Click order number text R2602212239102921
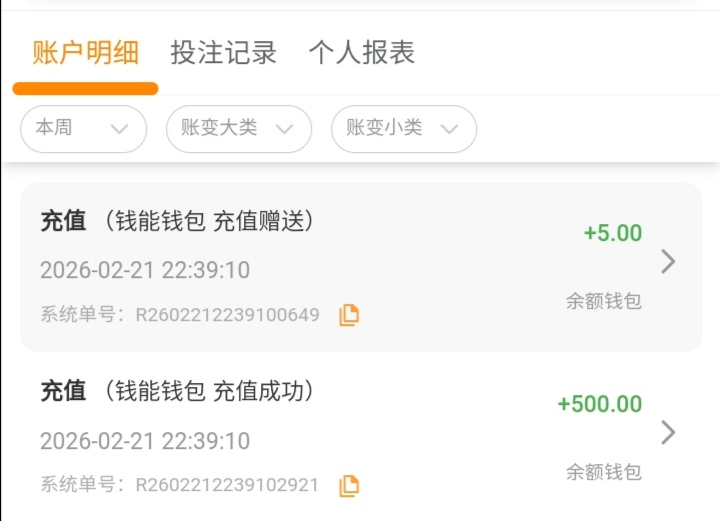The image size is (720, 521). [x=227, y=486]
